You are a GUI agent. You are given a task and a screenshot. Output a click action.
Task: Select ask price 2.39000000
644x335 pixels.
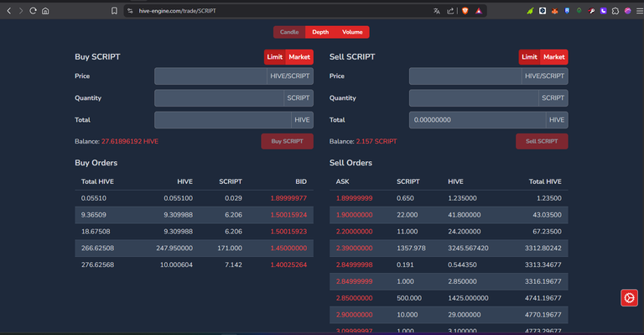pyautogui.click(x=354, y=249)
